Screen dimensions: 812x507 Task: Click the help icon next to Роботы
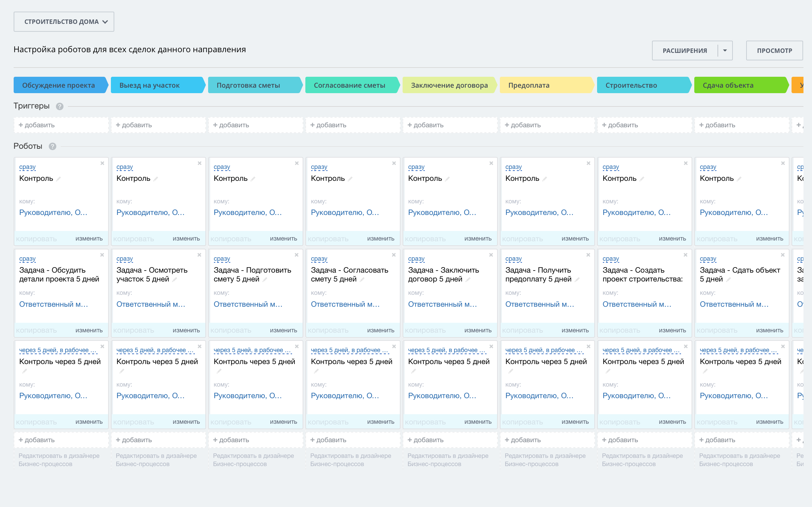[52, 146]
